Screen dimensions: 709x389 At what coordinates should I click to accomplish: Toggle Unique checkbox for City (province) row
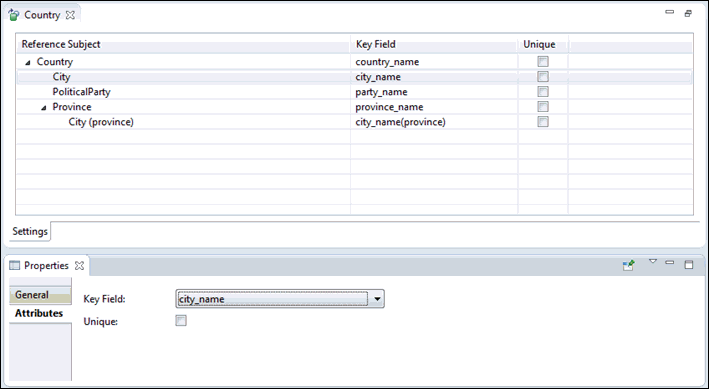(543, 122)
